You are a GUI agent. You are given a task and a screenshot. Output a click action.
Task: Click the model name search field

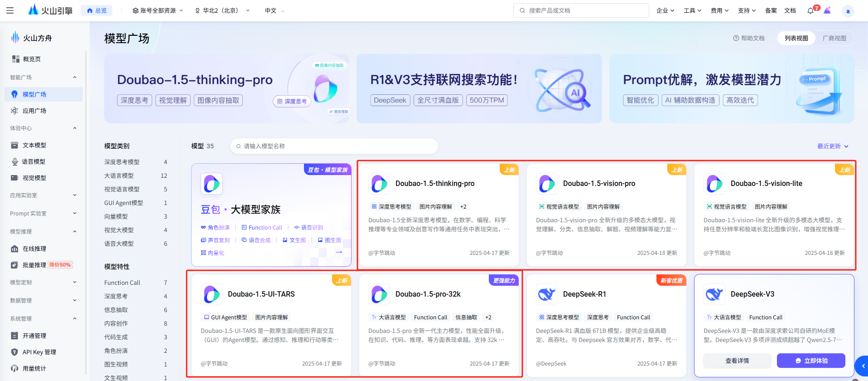tap(335, 146)
